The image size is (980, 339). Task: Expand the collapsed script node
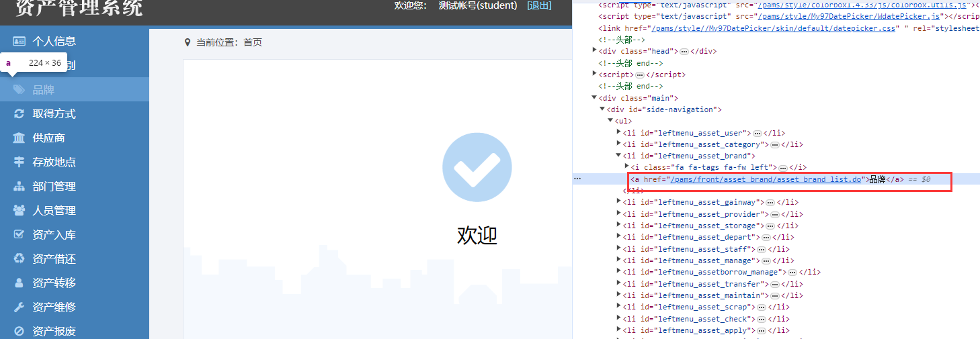(x=594, y=74)
